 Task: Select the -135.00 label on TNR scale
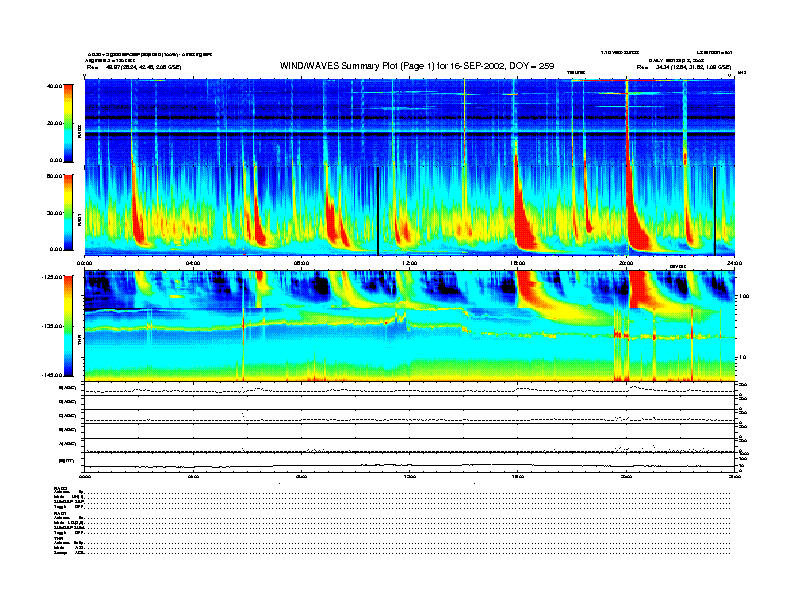pos(52,326)
